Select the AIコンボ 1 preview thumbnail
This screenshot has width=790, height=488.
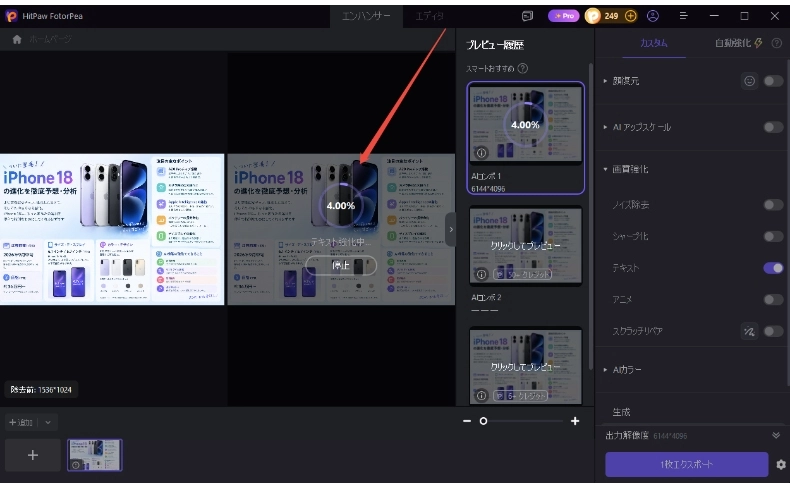point(525,125)
